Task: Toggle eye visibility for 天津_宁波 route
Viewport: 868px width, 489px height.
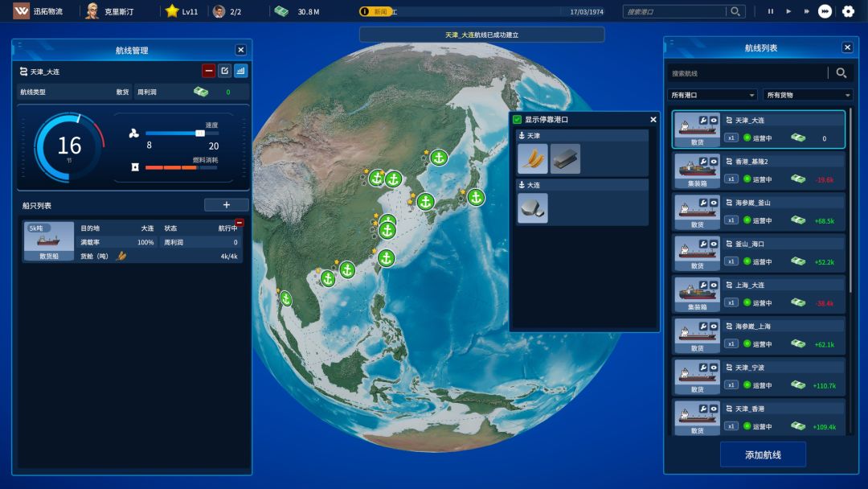Action: pos(714,368)
